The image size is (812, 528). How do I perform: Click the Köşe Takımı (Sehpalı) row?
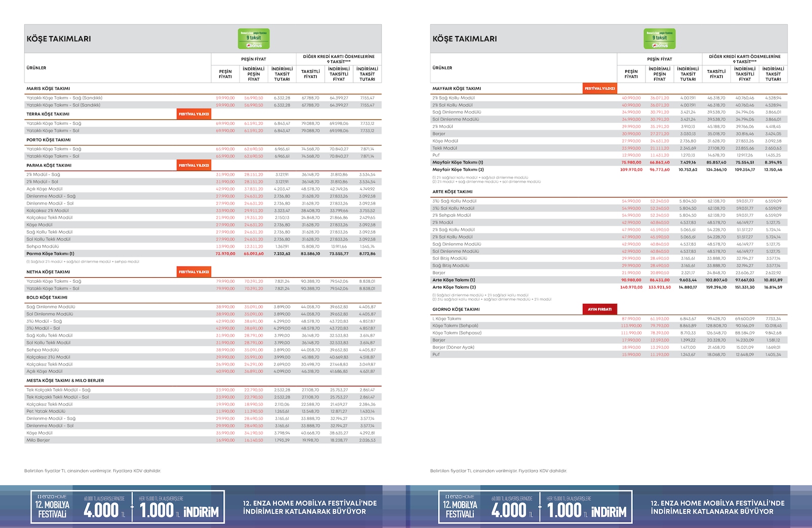pos(609,326)
